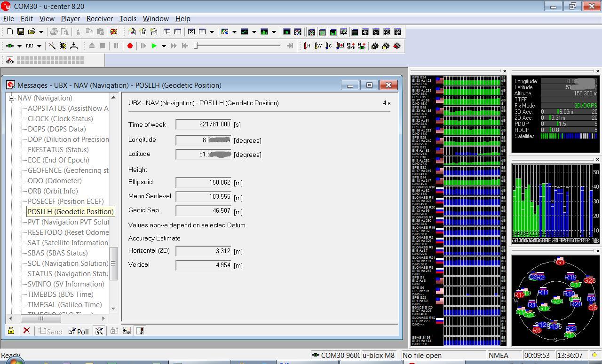
Task: Toggle printing with the Print Preview icon
Action: coord(65,32)
